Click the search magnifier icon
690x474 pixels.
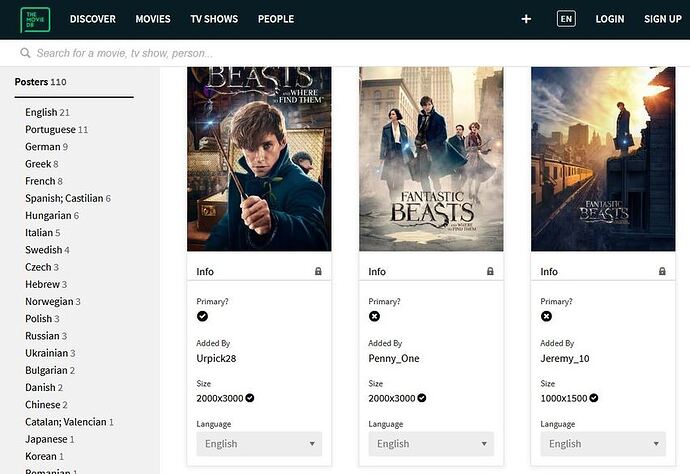click(25, 53)
